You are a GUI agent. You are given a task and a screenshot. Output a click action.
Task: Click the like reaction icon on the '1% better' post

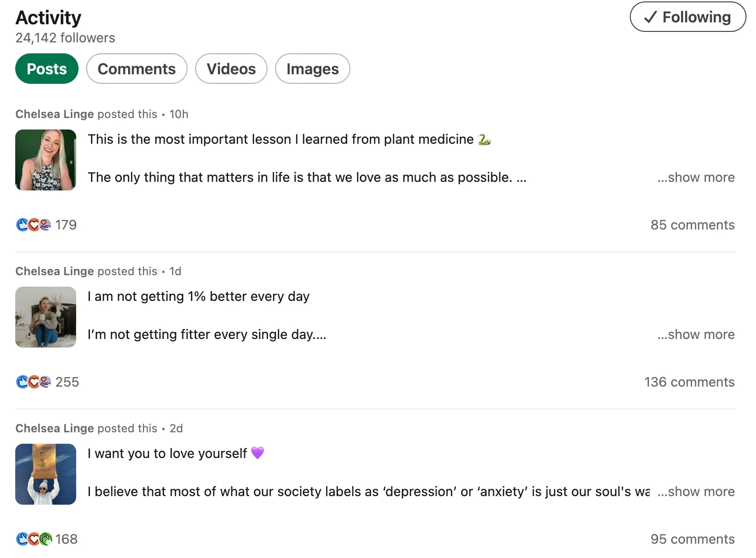click(x=22, y=382)
